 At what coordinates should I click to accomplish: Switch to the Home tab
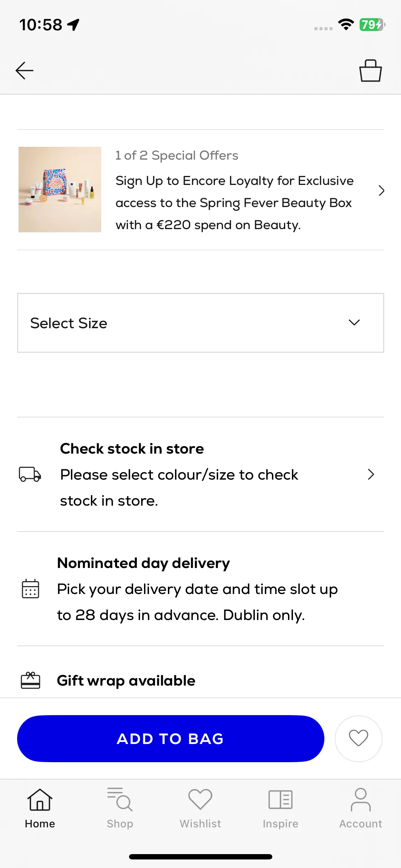click(x=40, y=808)
